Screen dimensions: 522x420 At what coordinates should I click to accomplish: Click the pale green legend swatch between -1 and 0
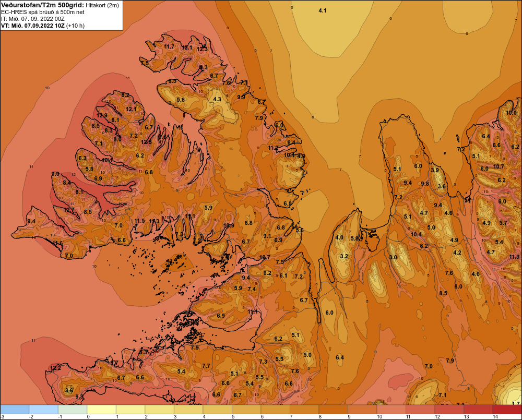(x=72, y=410)
